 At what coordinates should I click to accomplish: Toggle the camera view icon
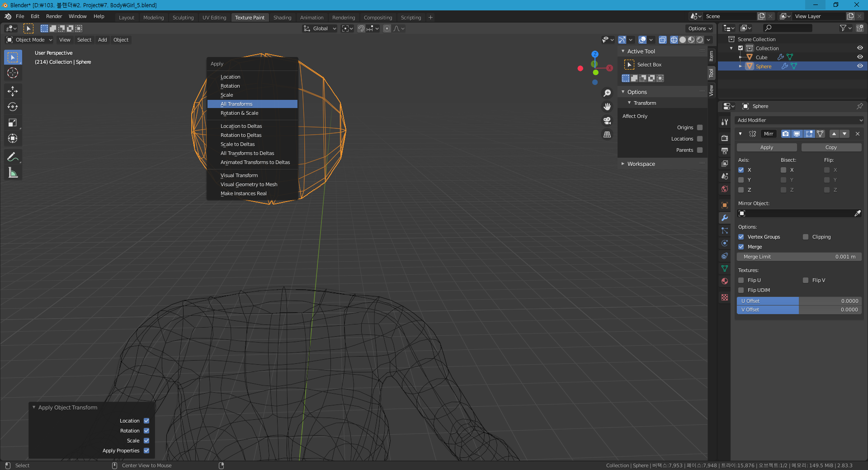click(607, 121)
